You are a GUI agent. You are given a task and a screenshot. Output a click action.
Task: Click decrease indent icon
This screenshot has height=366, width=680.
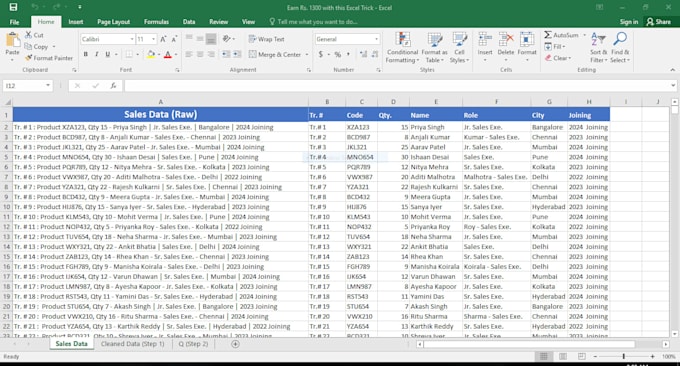(226, 54)
